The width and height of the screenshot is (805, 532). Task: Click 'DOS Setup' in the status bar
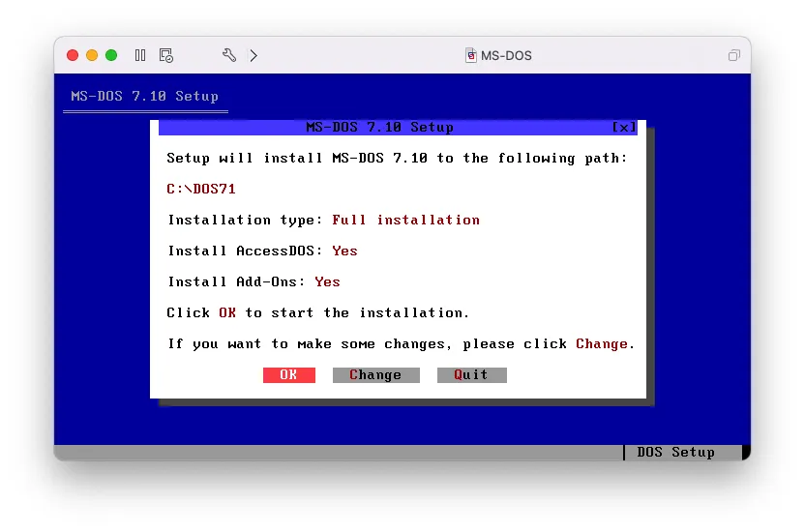tap(675, 452)
